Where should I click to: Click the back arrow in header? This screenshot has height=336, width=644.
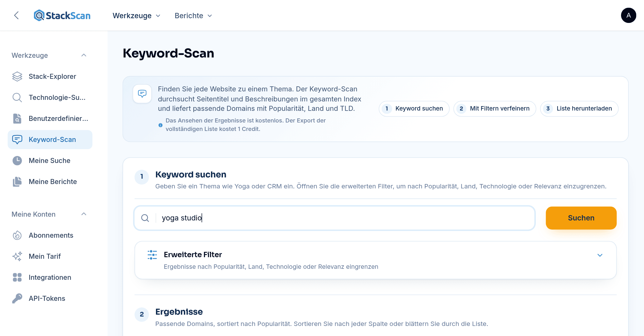click(x=17, y=15)
